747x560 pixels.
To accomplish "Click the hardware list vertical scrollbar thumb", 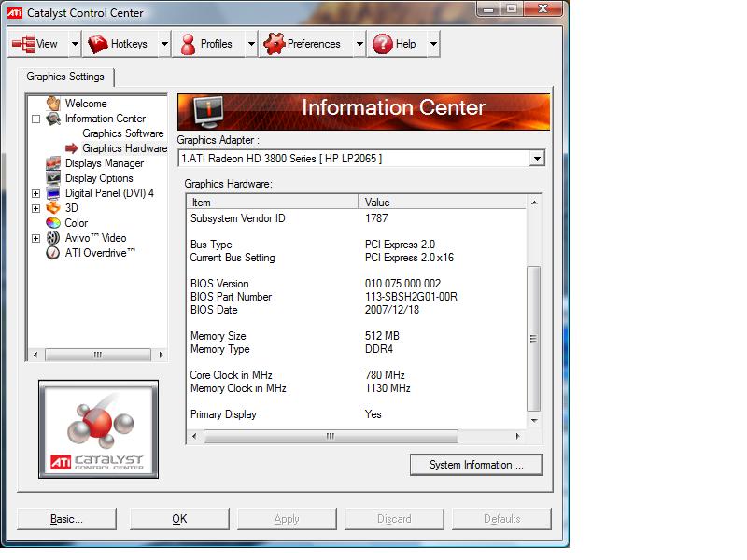I will click(533, 339).
